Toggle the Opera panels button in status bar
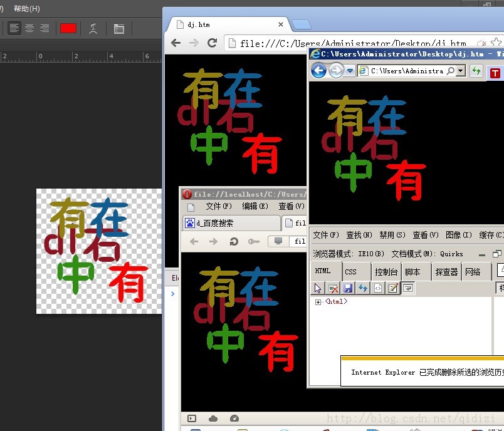Image resolution: width=504 pixels, height=431 pixels. 192,418
